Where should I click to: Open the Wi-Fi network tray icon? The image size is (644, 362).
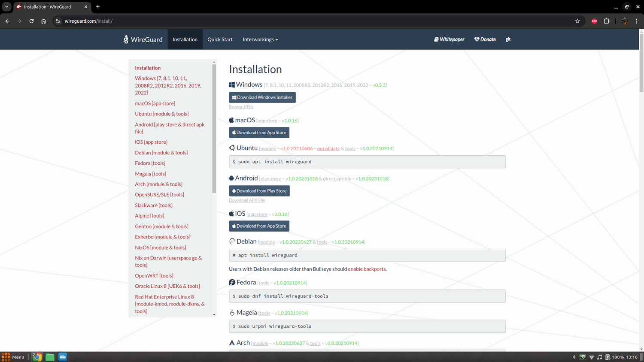click(592, 357)
